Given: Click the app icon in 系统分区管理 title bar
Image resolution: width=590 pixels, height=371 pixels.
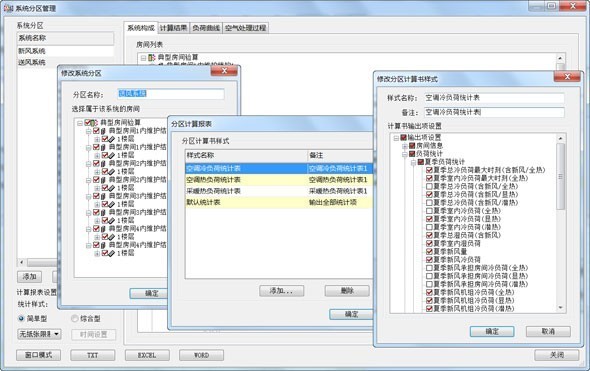Looking at the screenshot, I should (8, 8).
